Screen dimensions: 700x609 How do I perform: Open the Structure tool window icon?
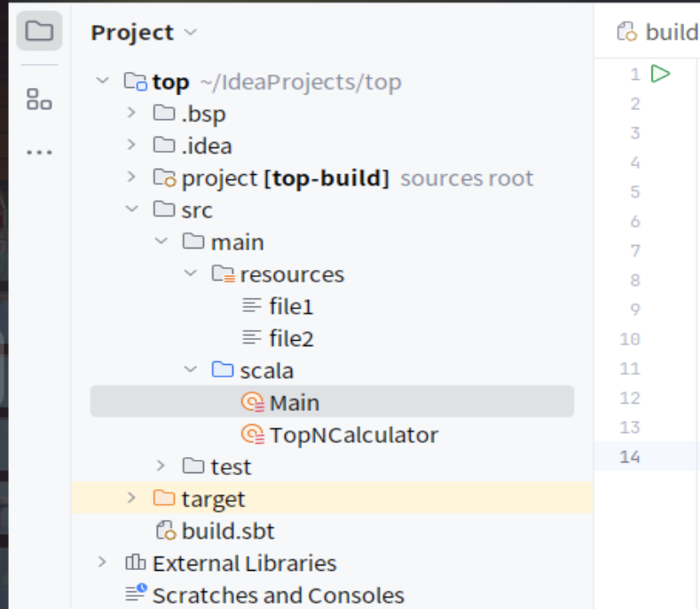pyautogui.click(x=39, y=99)
